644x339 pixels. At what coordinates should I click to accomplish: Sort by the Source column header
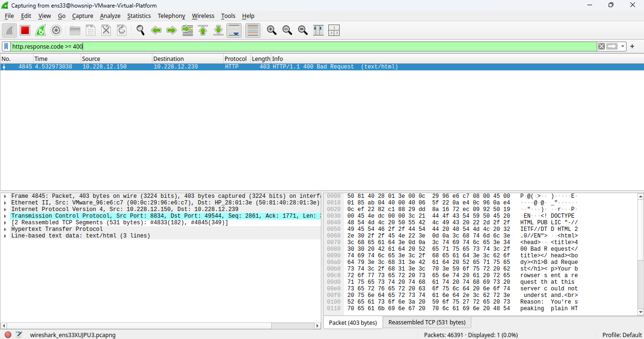click(116, 59)
